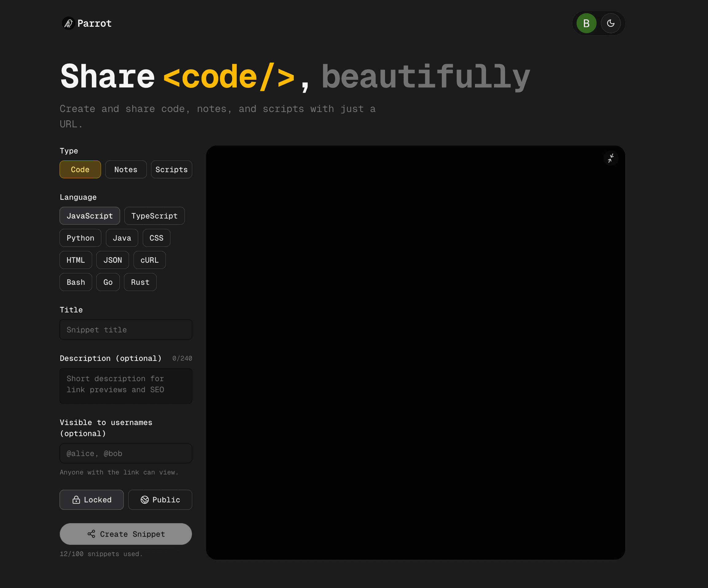
Task: Click the '0/240' character counter
Action: [x=182, y=358]
